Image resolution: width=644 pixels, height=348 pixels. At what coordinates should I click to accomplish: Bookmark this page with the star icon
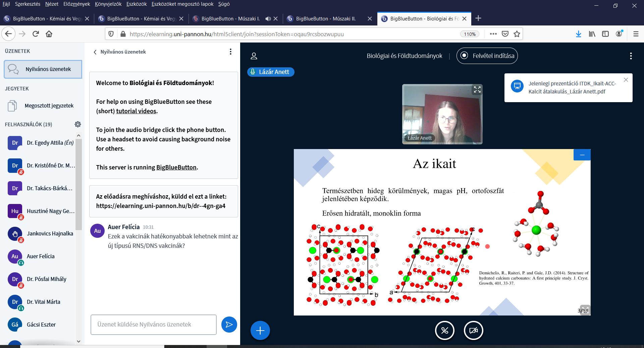517,34
